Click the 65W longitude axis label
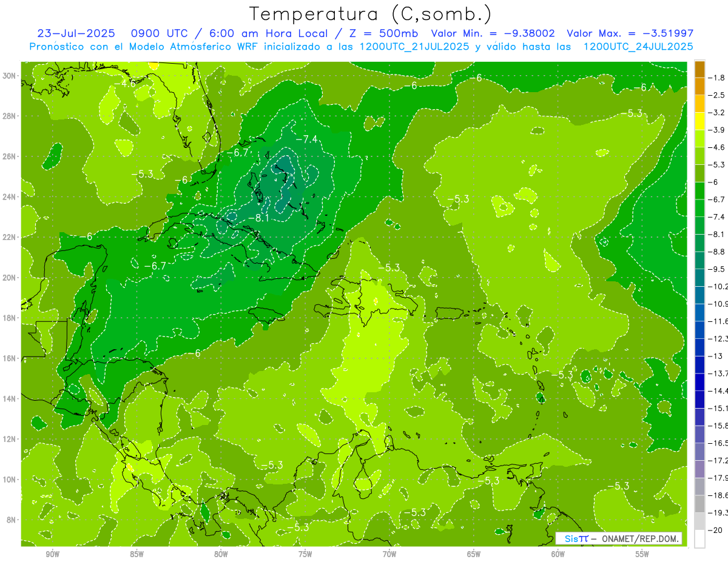 click(474, 554)
